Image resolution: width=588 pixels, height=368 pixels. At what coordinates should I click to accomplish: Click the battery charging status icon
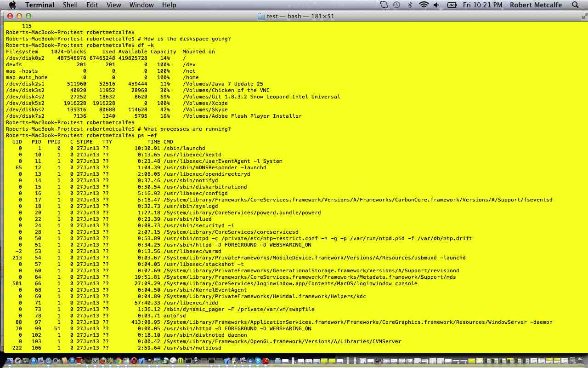tap(452, 5)
